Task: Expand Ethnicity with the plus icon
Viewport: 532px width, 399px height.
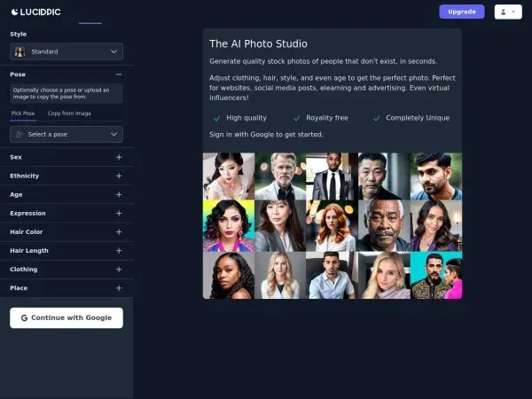Action: point(119,176)
